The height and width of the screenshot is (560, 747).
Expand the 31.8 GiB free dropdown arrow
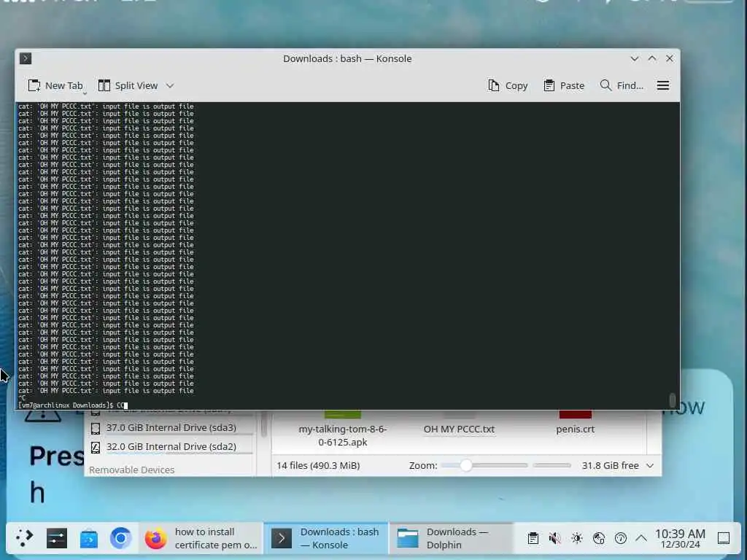coord(650,466)
